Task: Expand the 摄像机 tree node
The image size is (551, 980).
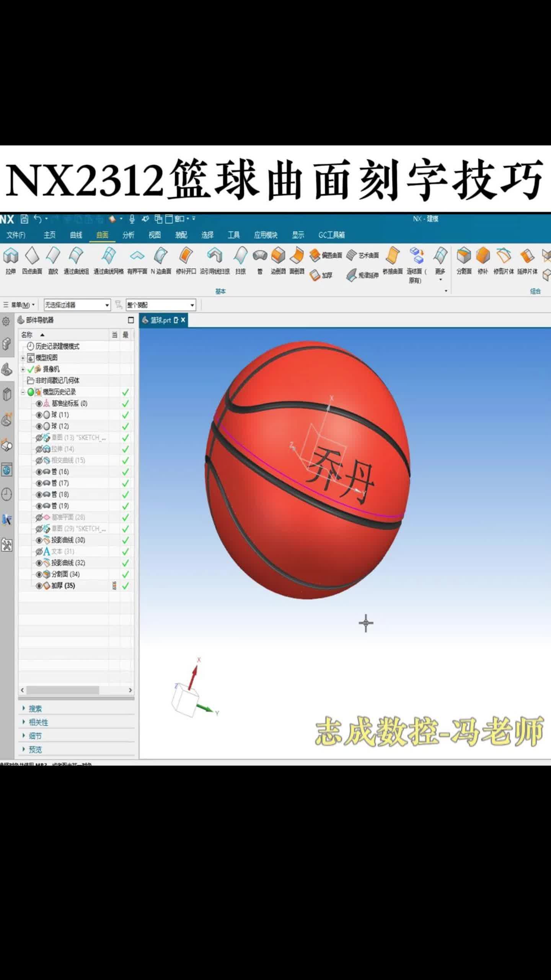Action: point(23,369)
